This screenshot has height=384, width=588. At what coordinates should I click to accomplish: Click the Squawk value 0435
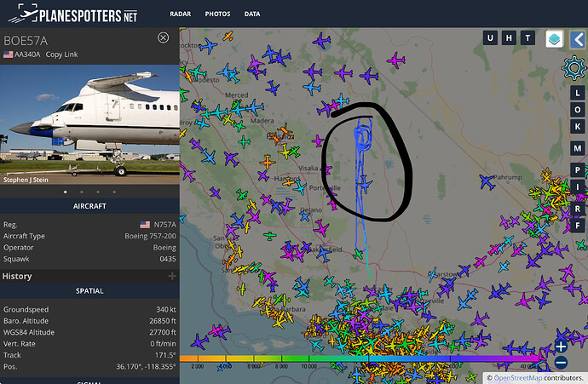coord(168,259)
